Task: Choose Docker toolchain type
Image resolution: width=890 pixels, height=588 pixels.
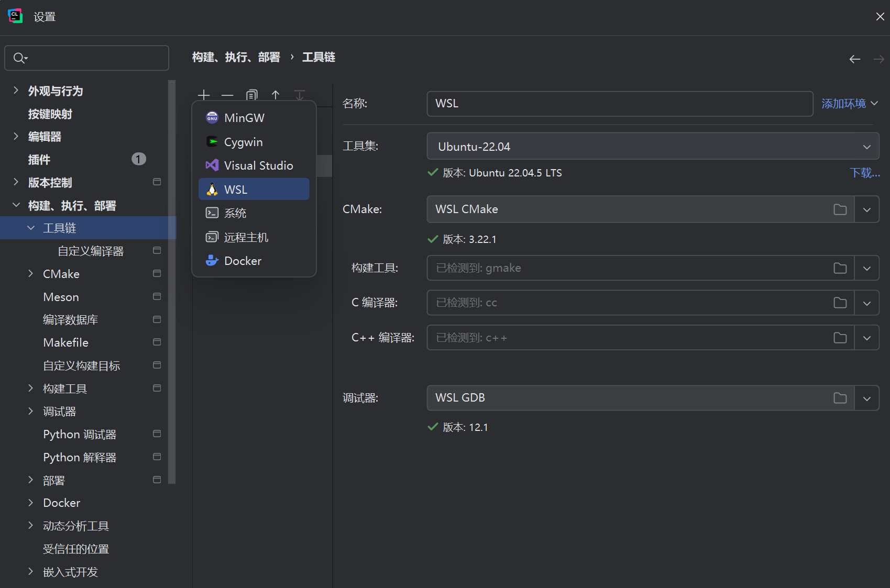Action: [254, 261]
